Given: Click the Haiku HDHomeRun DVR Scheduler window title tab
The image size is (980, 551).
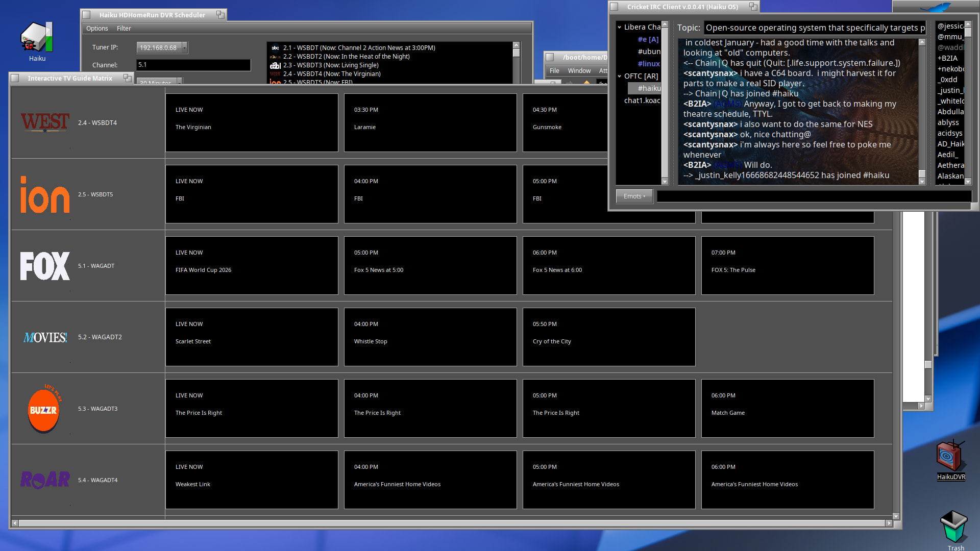Looking at the screenshot, I should 152,15.
